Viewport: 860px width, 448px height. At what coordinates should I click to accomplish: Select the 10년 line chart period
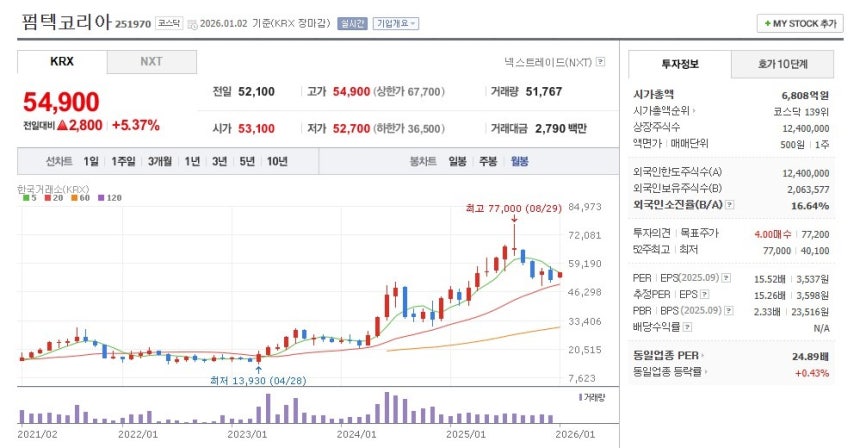tap(277, 161)
